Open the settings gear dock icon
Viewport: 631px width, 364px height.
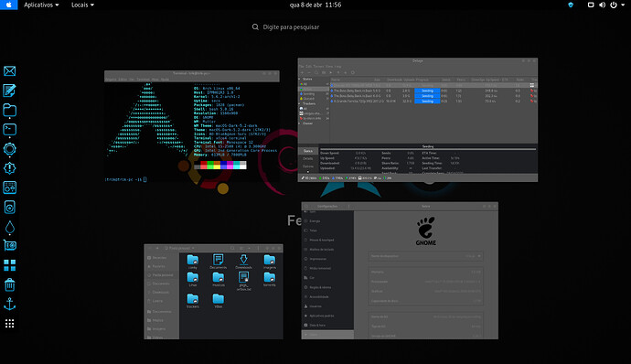tap(10, 149)
